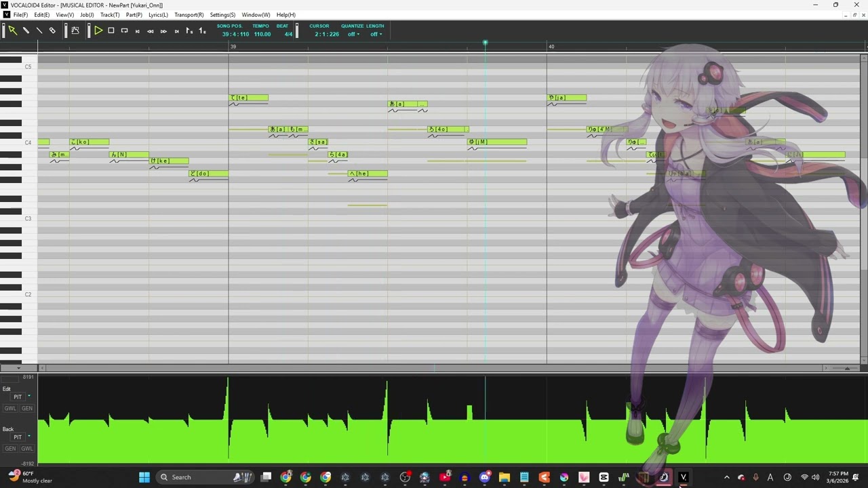Click measure 40 marker on ruler
Image resolution: width=868 pixels, height=488 pixels.
[551, 47]
